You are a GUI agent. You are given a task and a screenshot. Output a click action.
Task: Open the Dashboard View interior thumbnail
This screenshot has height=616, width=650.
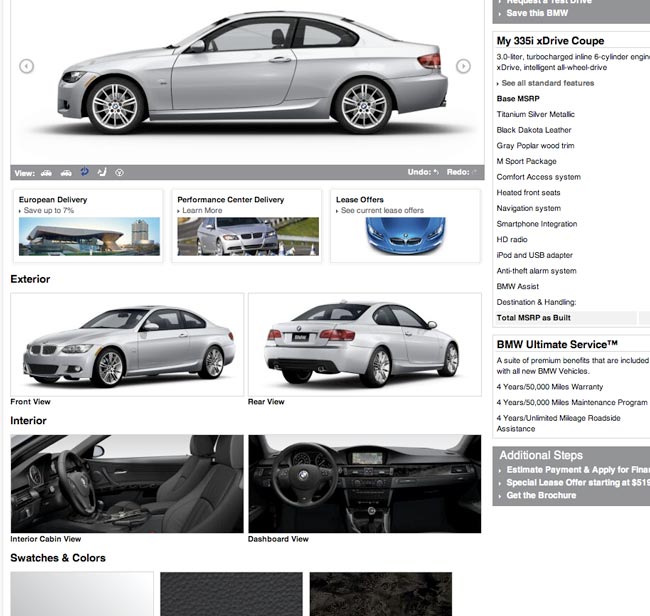[365, 484]
